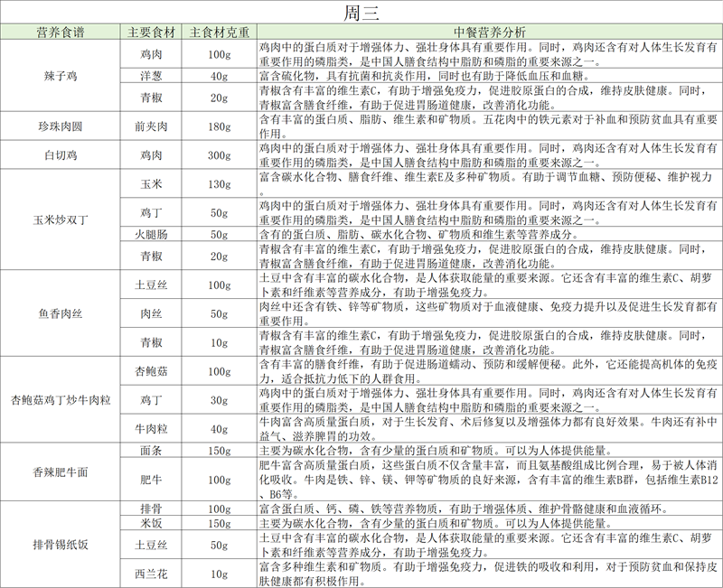Click the 前夹肉 ingredient cell
The height and width of the screenshot is (588, 723).
coord(150,125)
